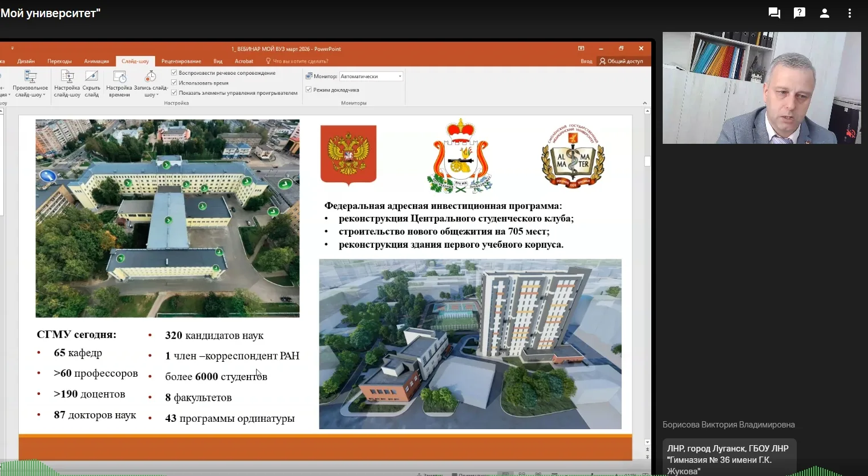Viewport: 868px width, 476px height.
Task: Click the presenter's webcam video thumbnail
Action: click(761, 88)
